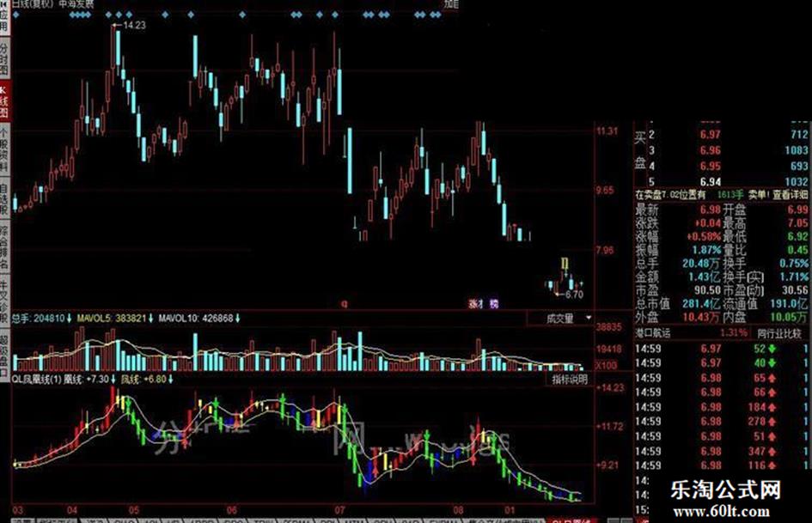The image size is (812, 523).
Task: Click the red up arrow beside volume 347
Action: tap(772, 451)
